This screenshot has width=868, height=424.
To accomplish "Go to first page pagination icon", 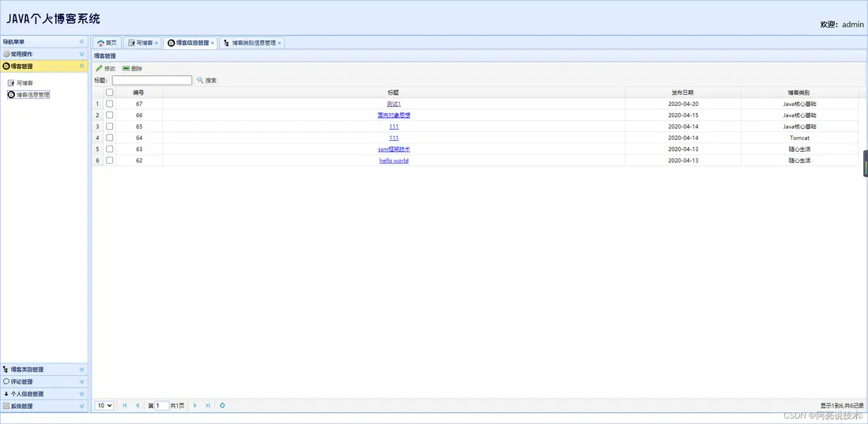I will click(x=125, y=406).
